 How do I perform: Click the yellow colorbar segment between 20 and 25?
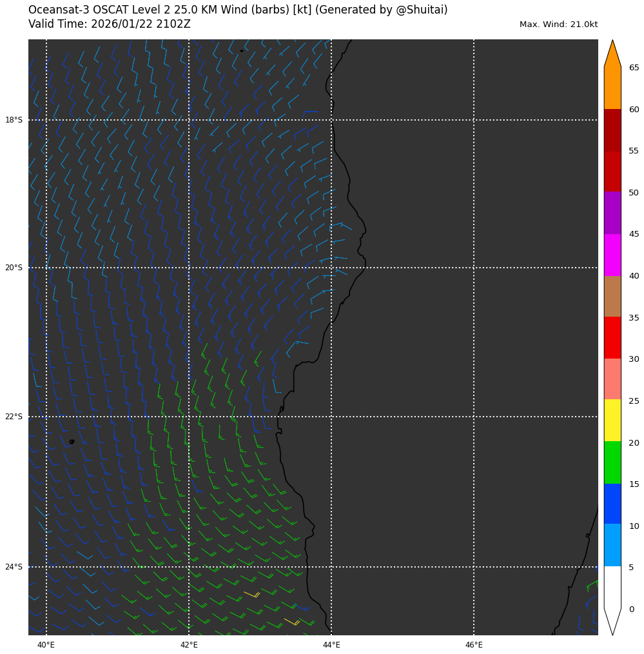coord(612,420)
